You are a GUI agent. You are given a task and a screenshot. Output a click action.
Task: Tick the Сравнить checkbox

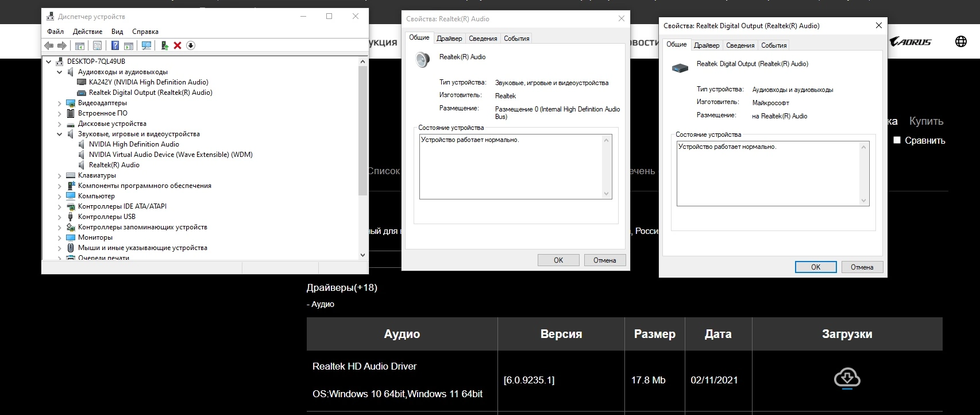897,140
